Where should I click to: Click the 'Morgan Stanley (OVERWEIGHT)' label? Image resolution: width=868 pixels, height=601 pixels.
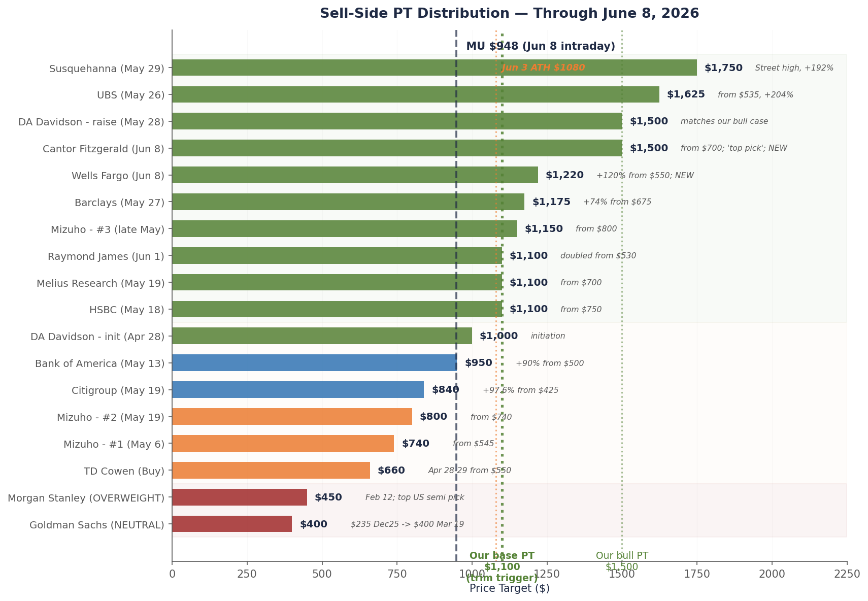(x=86, y=498)
